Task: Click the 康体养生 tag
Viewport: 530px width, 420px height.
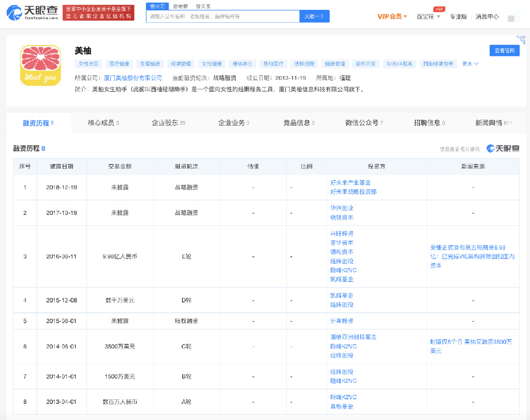Action: click(x=242, y=64)
